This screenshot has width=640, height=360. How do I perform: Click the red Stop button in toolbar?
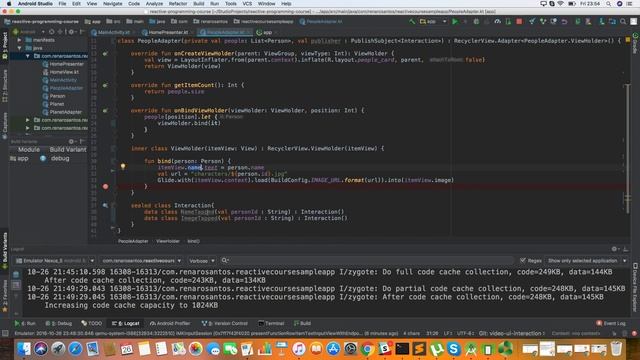point(519,22)
